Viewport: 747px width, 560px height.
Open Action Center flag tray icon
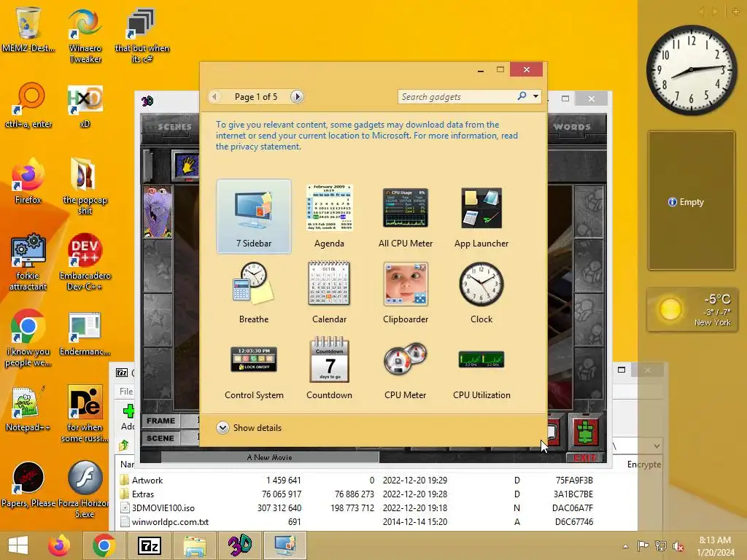coord(643,546)
